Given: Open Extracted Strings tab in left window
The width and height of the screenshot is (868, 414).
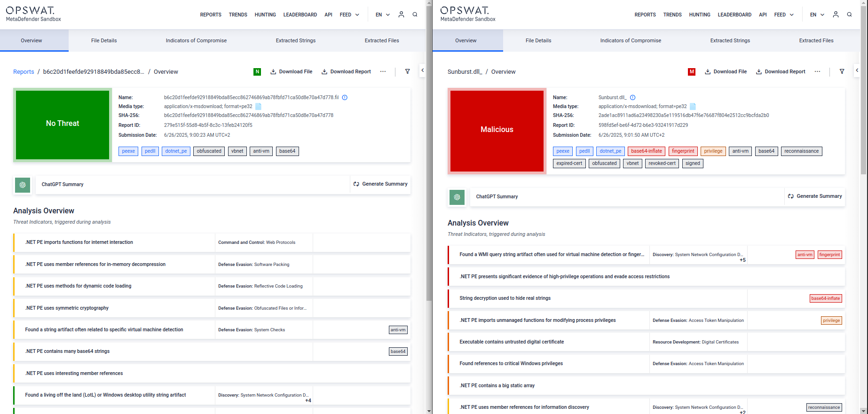Looking at the screenshot, I should (296, 40).
